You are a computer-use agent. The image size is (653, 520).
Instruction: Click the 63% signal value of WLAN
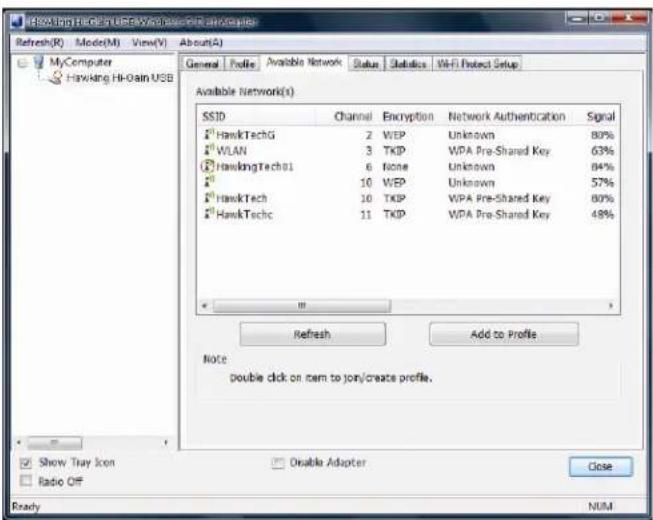click(602, 150)
